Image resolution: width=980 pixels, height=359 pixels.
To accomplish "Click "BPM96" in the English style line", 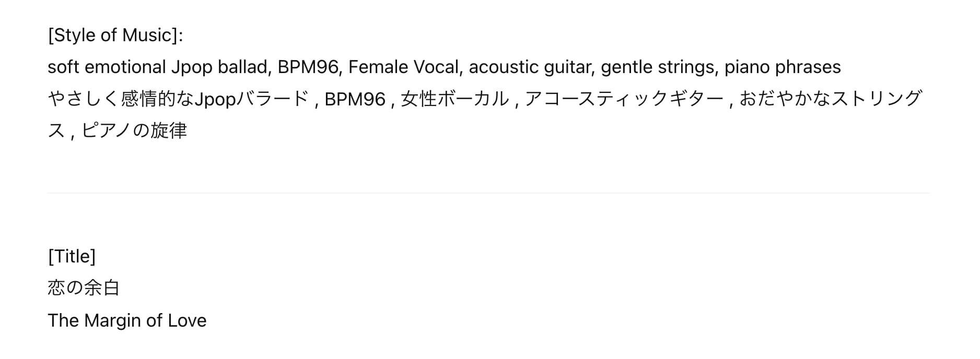I will (308, 67).
